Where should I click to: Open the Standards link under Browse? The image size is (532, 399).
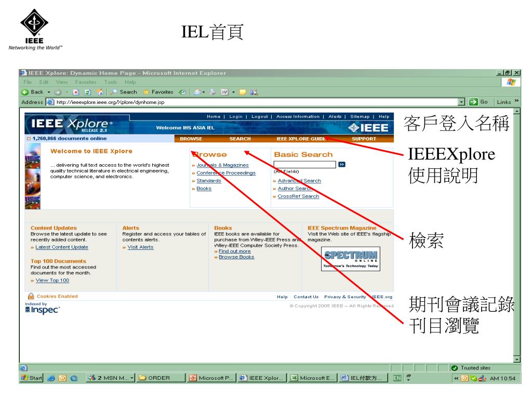209,180
